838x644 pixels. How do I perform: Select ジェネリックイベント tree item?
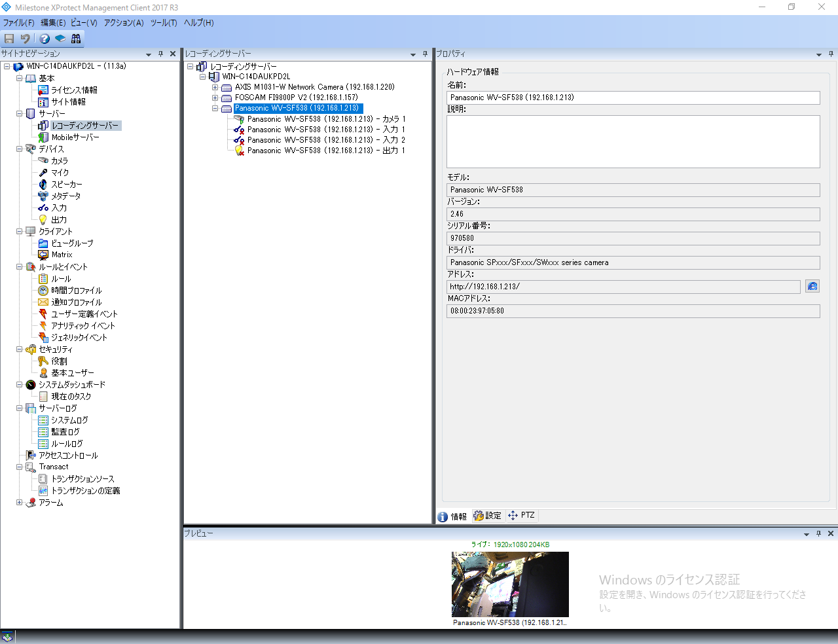79,338
